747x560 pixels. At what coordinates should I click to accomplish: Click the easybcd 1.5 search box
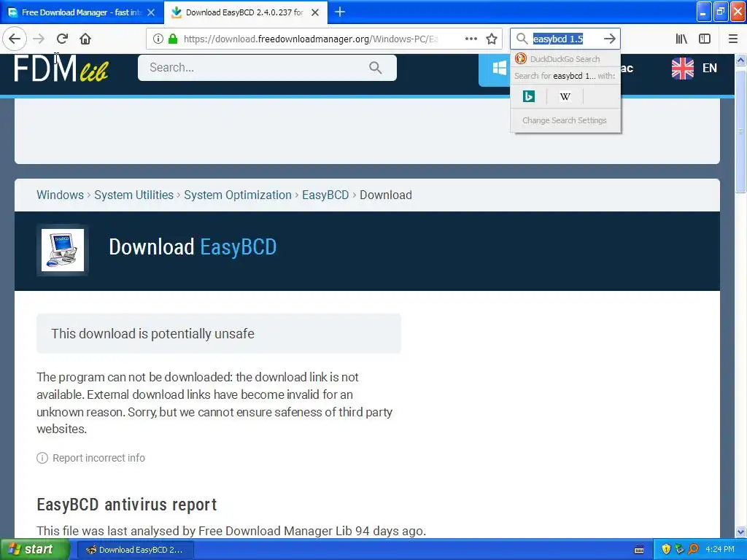point(565,39)
